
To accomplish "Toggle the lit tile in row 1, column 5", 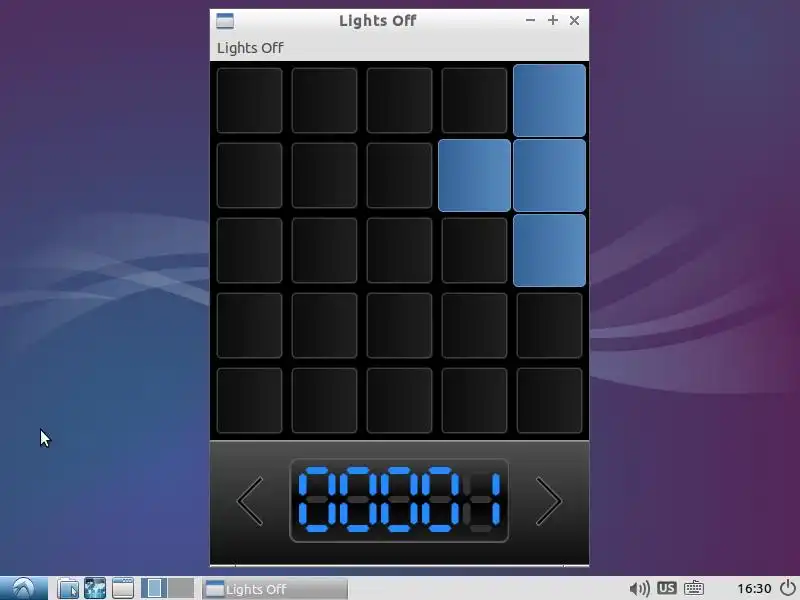I will tap(549, 101).
